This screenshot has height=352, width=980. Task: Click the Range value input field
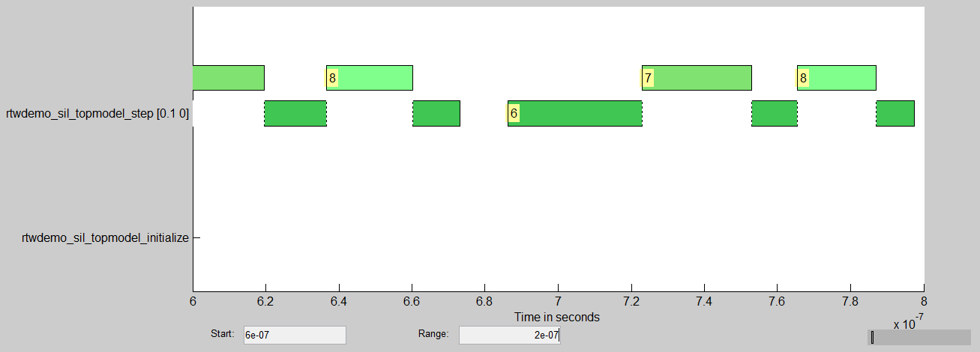pos(509,335)
